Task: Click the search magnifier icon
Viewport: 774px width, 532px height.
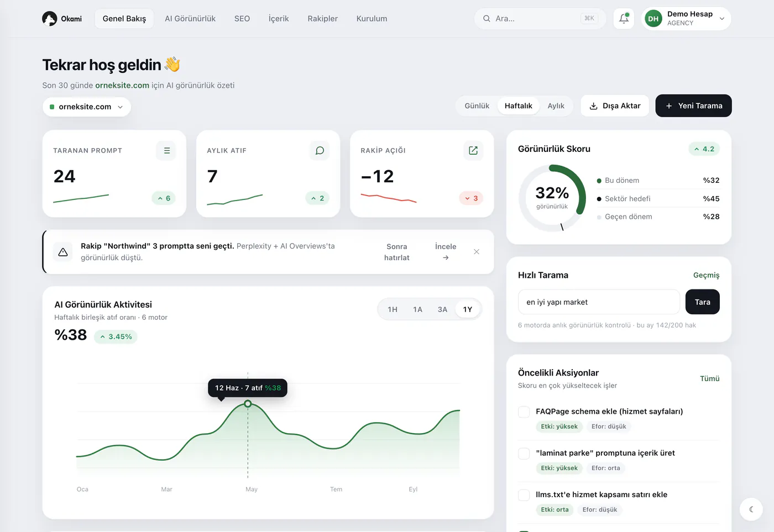Action: click(x=487, y=18)
